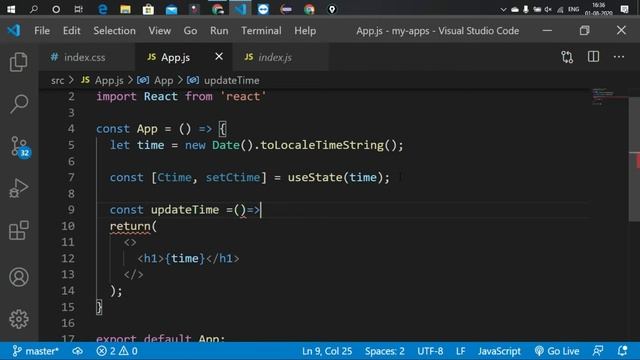Open the Search view in activity bar

[x=19, y=104]
